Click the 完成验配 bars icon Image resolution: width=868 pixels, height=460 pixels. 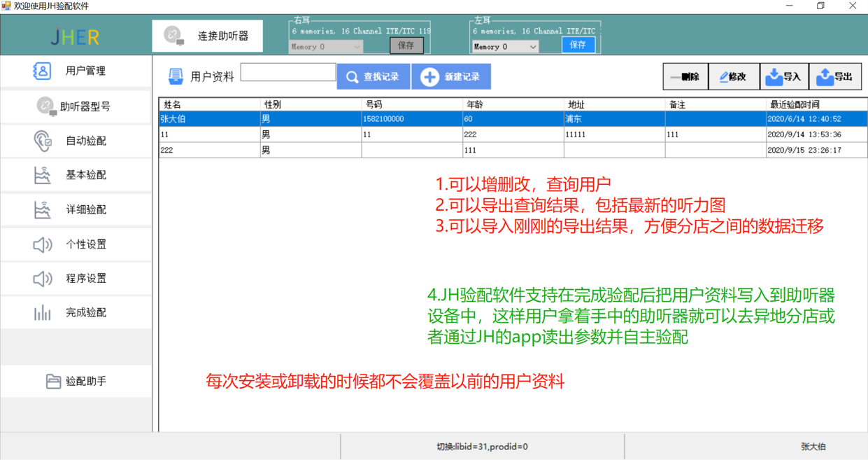[x=42, y=313]
